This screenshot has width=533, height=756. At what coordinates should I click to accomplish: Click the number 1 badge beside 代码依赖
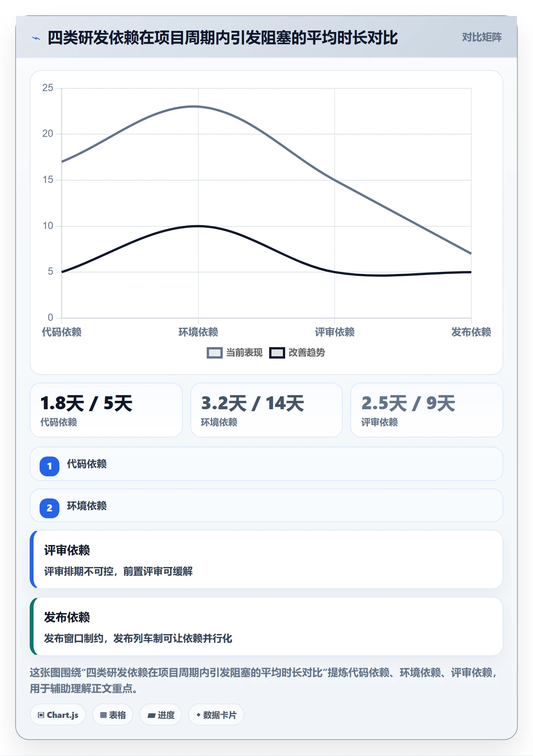49,466
